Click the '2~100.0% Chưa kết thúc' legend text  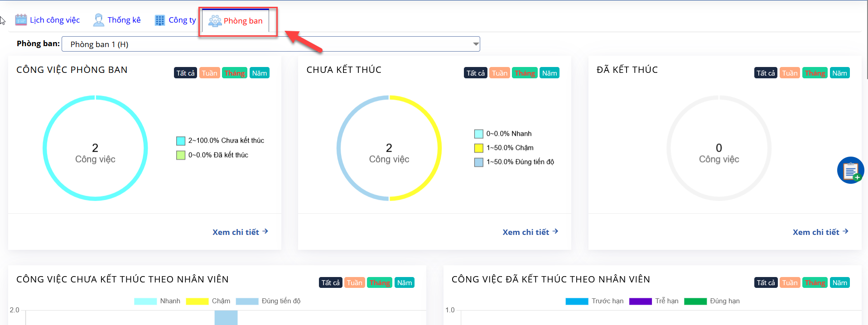pyautogui.click(x=226, y=140)
